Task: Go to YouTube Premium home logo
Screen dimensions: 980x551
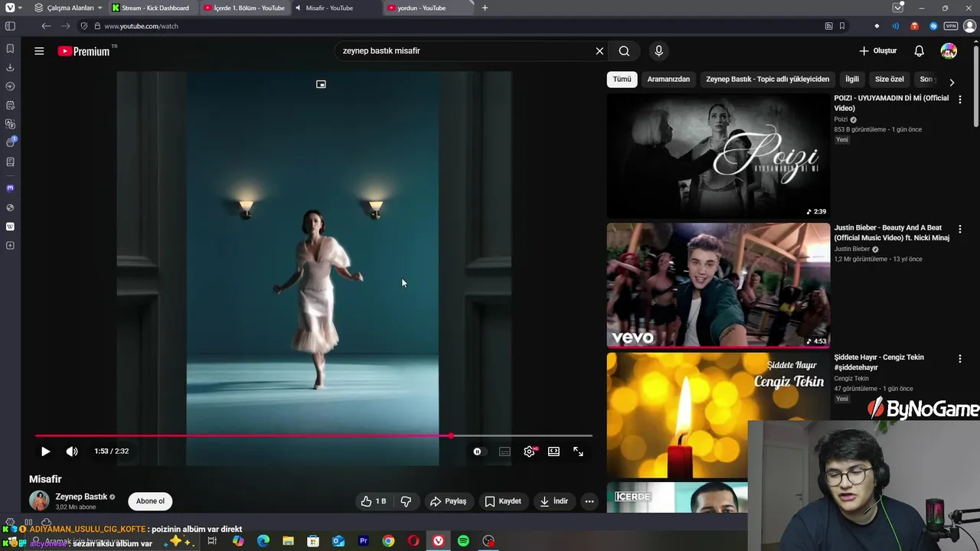Action: coord(84,51)
